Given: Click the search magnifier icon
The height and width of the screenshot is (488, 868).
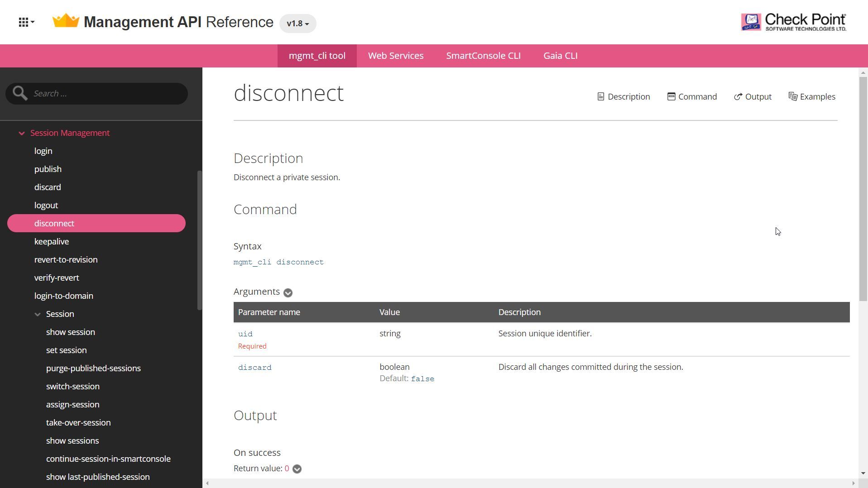Looking at the screenshot, I should click(x=20, y=93).
